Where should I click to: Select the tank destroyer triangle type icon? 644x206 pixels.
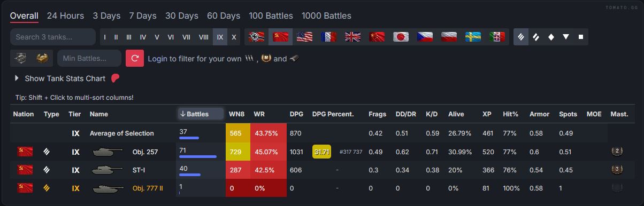(x=566, y=37)
